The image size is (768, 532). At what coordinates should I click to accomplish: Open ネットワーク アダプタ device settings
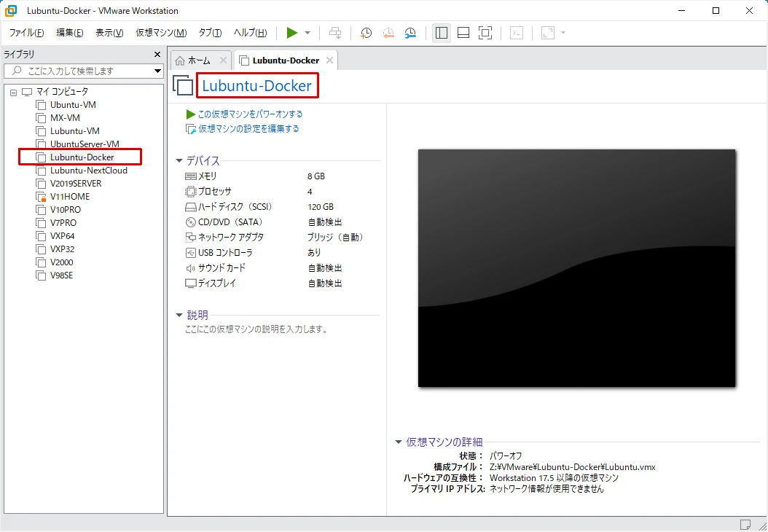tap(230, 238)
